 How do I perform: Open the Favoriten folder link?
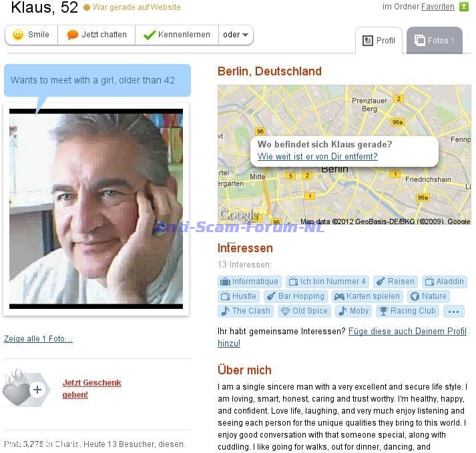coord(437,7)
